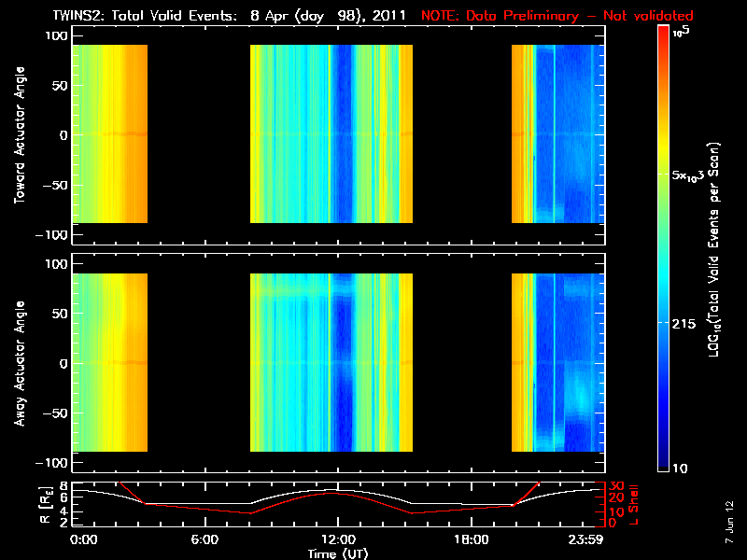Click the colorbar label 'LOG10(Total Valid Events per Scan)'

click(714, 249)
